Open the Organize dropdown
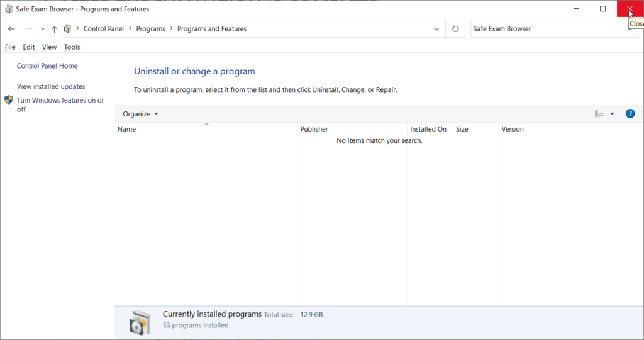Image resolution: width=644 pixels, height=340 pixels. pos(140,114)
